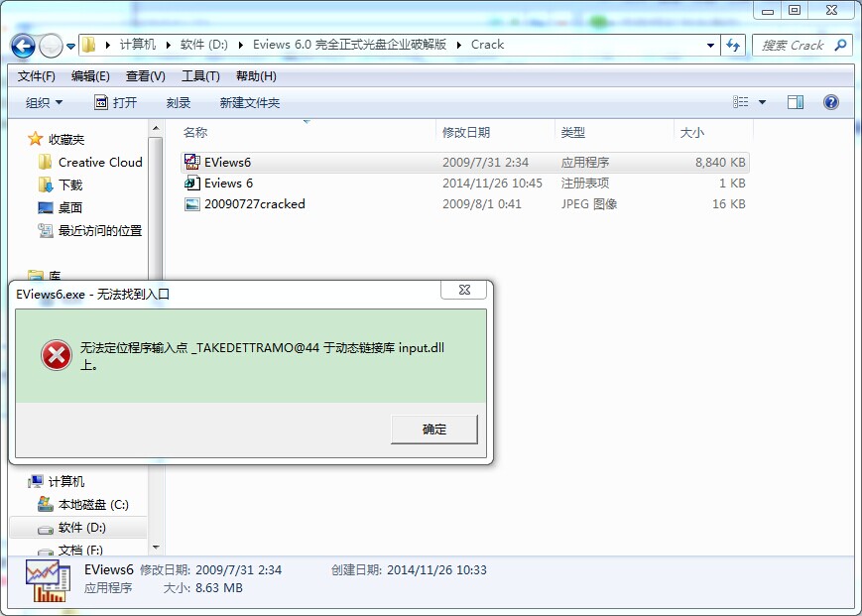This screenshot has width=862, height=616.
Task: Click the folder icon in address bar
Action: coord(89,45)
